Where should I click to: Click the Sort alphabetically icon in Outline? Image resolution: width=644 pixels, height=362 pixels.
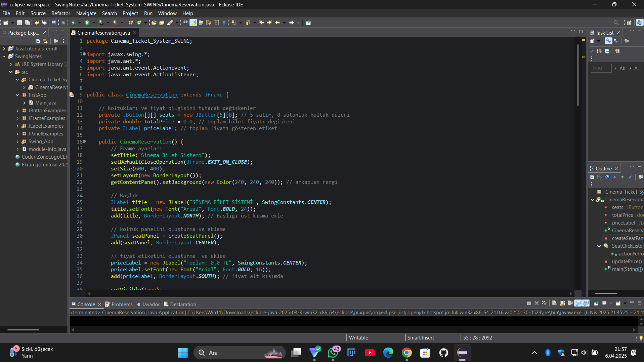coord(600,177)
